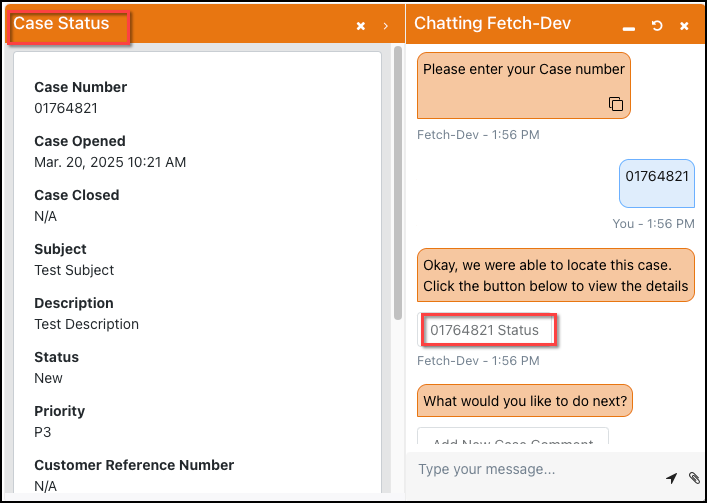Select the Case Status panel title

tap(61, 23)
